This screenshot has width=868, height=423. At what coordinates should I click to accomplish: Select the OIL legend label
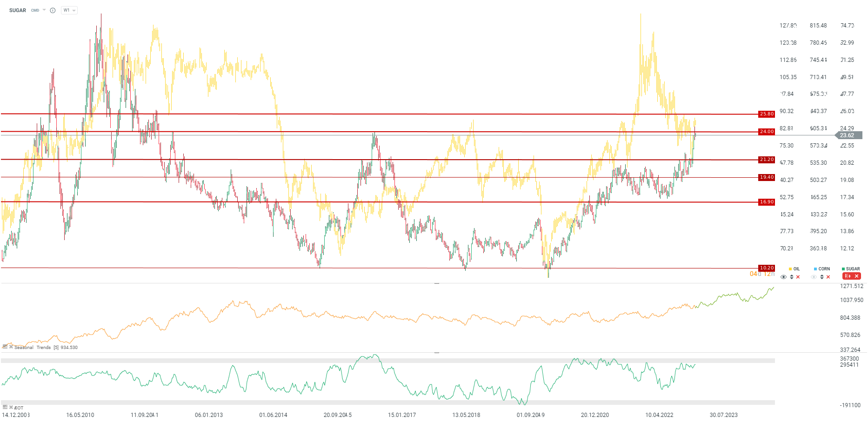coord(796,269)
